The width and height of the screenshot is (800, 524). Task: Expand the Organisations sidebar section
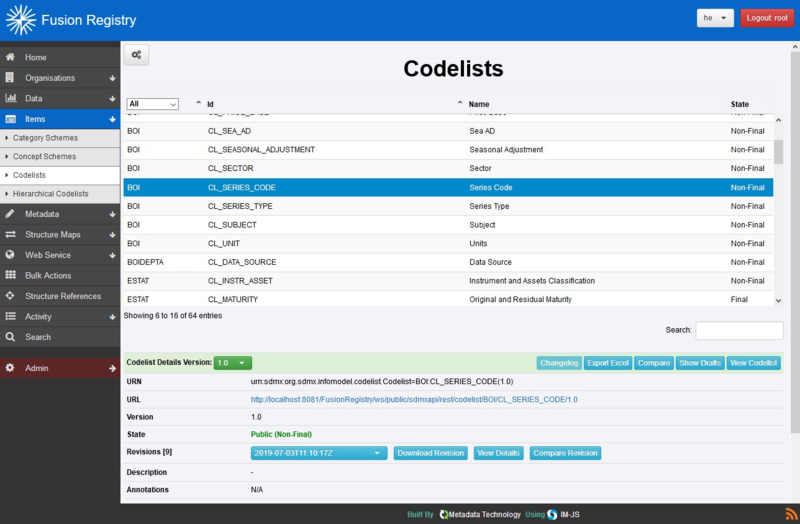[112, 78]
